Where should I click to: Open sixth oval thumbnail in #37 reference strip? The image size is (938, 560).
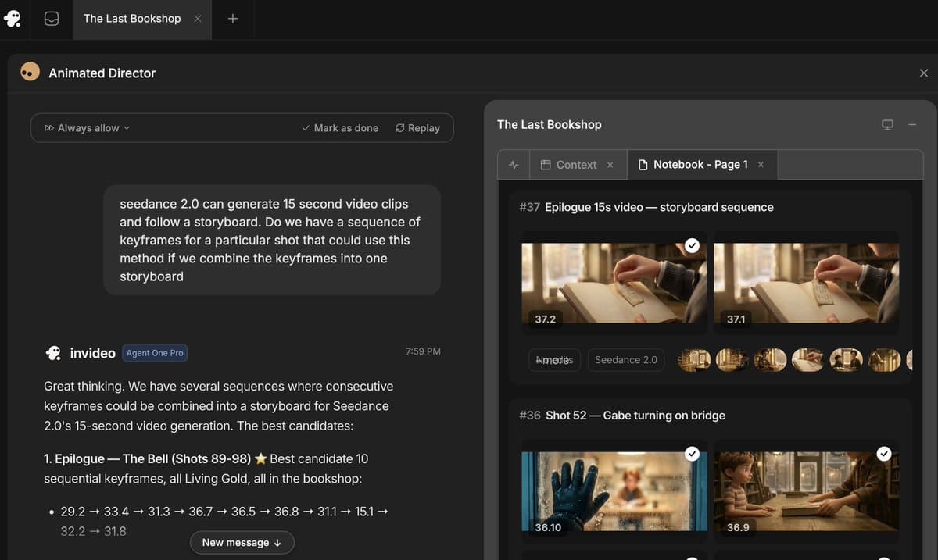coord(884,359)
